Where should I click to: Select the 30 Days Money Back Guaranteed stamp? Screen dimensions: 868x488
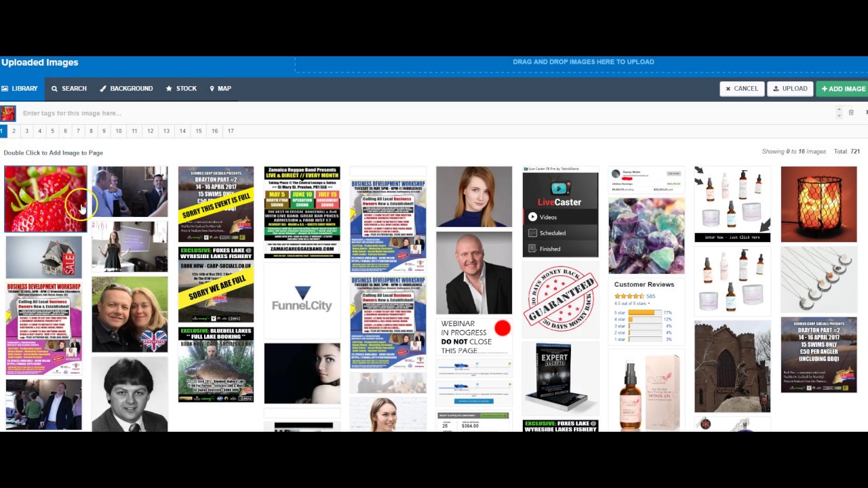[x=560, y=299]
